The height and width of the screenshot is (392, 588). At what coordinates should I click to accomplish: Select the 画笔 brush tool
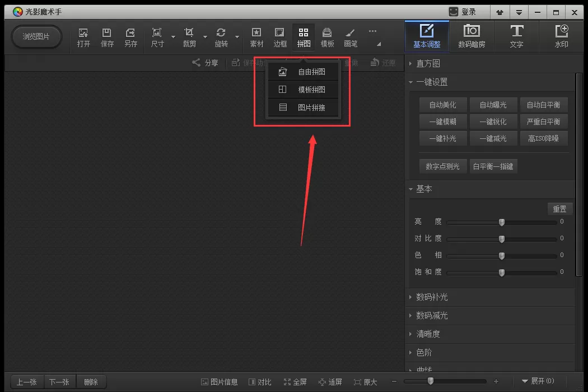[x=350, y=38]
